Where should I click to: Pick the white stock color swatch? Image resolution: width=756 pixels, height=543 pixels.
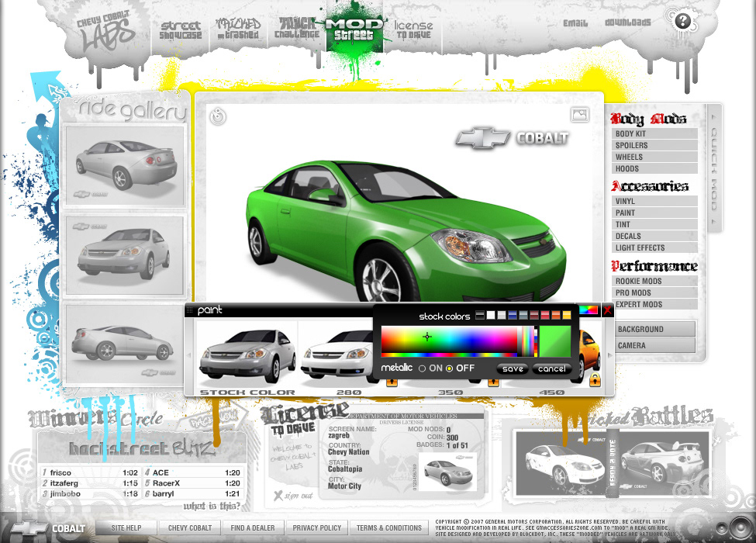491,315
